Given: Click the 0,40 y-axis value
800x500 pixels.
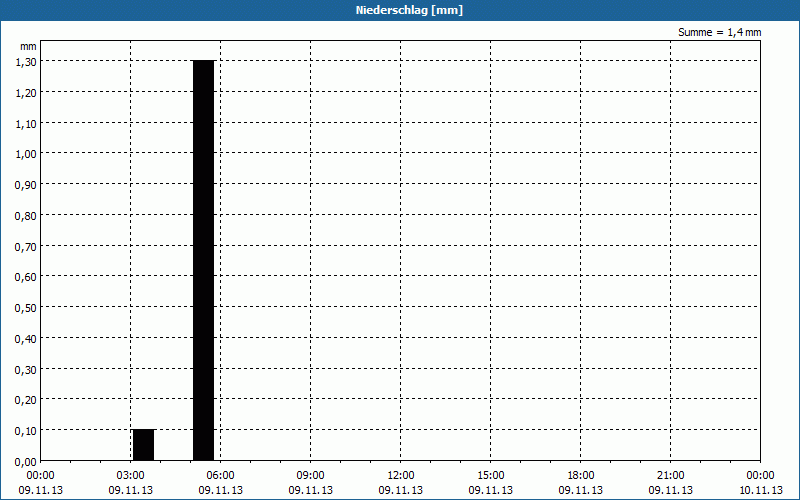Looking at the screenshot, I should pos(26,339).
